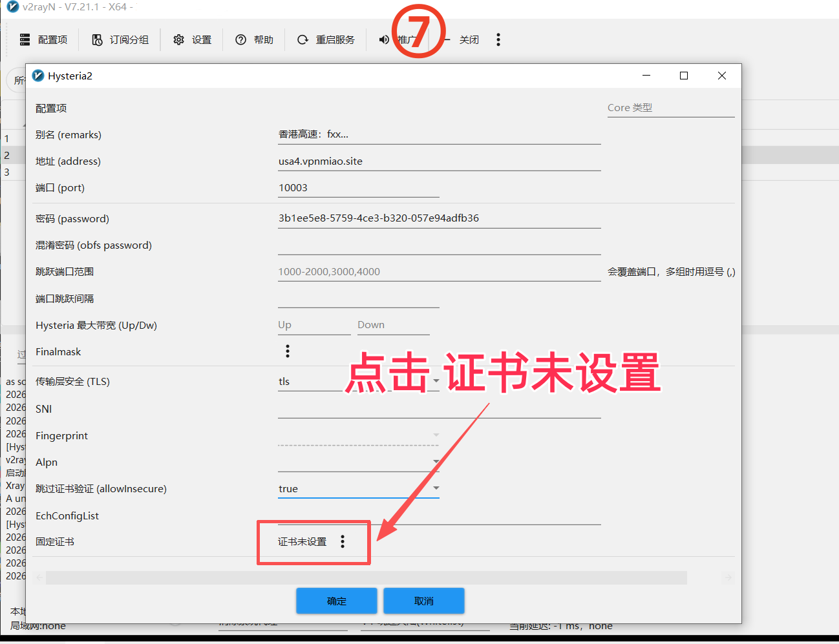Click the 固定证书 label

pos(55,542)
